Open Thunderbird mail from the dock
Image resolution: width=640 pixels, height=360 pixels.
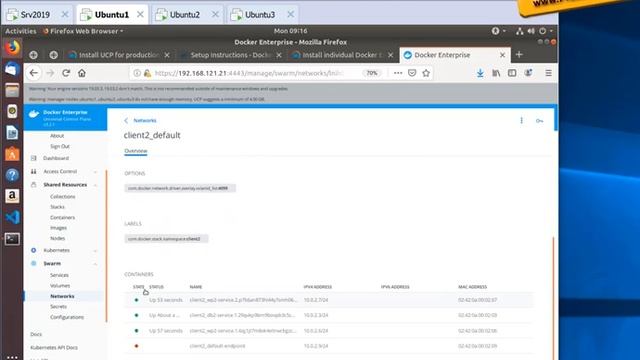point(12,69)
